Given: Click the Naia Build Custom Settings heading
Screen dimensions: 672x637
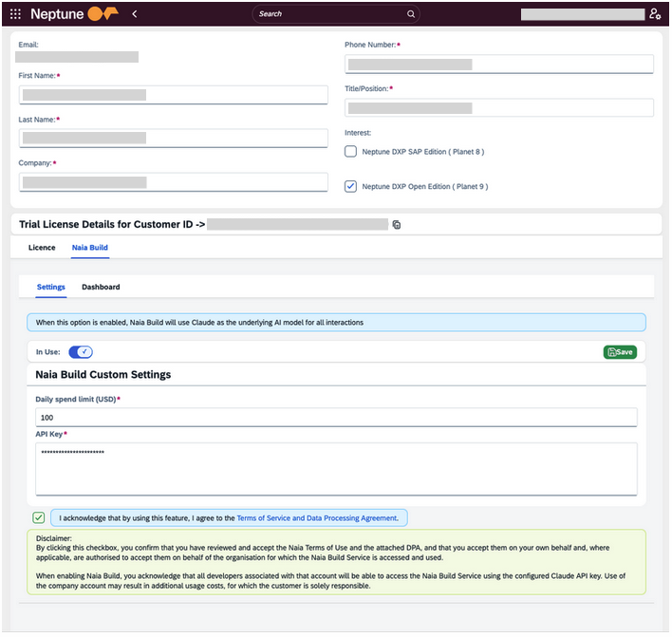Looking at the screenshot, I should pyautogui.click(x=103, y=375).
